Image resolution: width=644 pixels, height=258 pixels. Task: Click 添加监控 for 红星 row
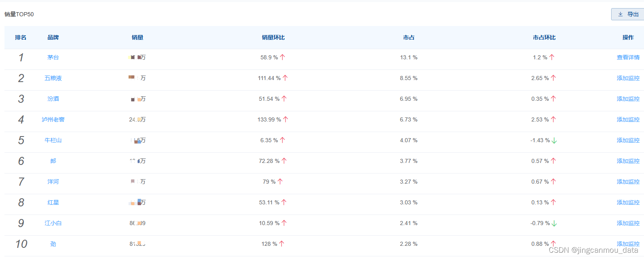click(628, 202)
